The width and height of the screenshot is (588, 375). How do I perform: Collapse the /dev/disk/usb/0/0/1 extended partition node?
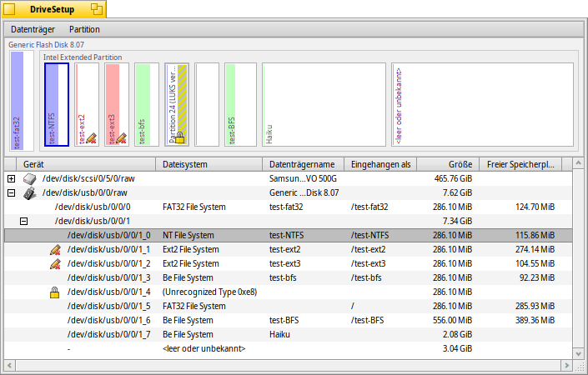click(23, 221)
